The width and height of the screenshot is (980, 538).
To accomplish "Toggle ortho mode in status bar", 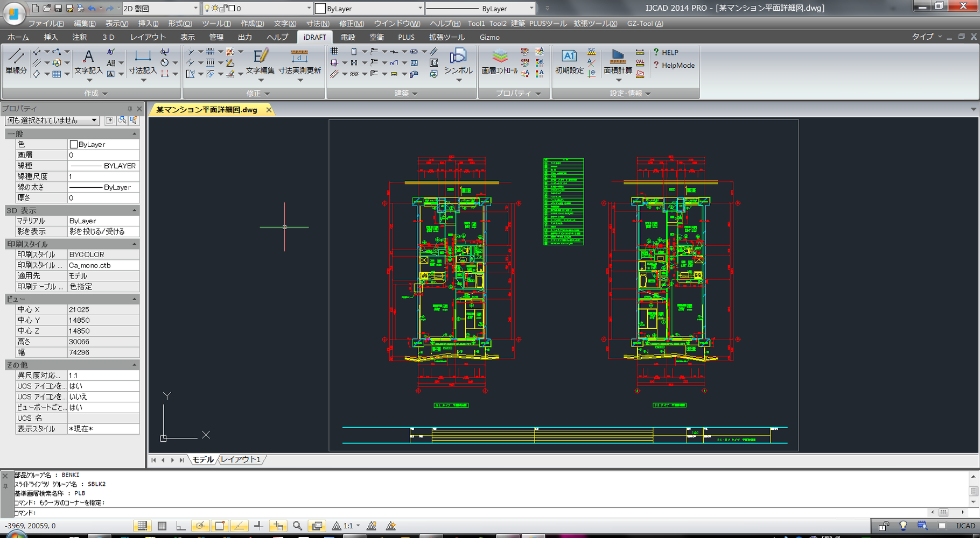I will 181,526.
